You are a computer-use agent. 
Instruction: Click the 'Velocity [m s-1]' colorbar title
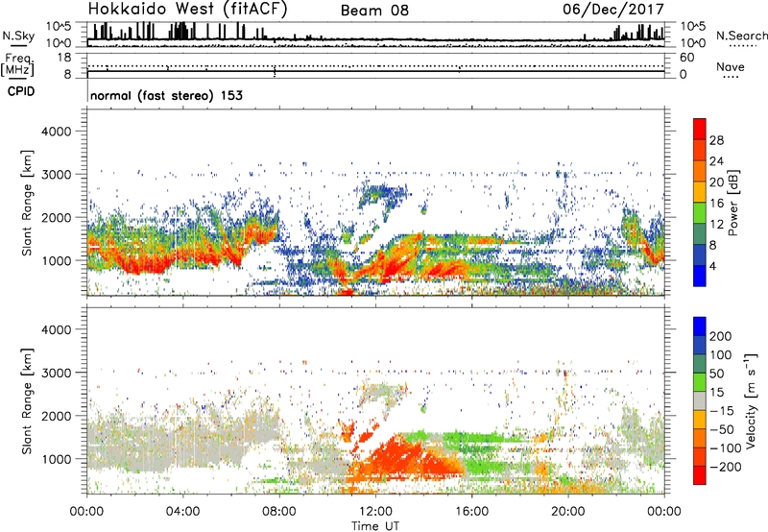[x=751, y=401]
